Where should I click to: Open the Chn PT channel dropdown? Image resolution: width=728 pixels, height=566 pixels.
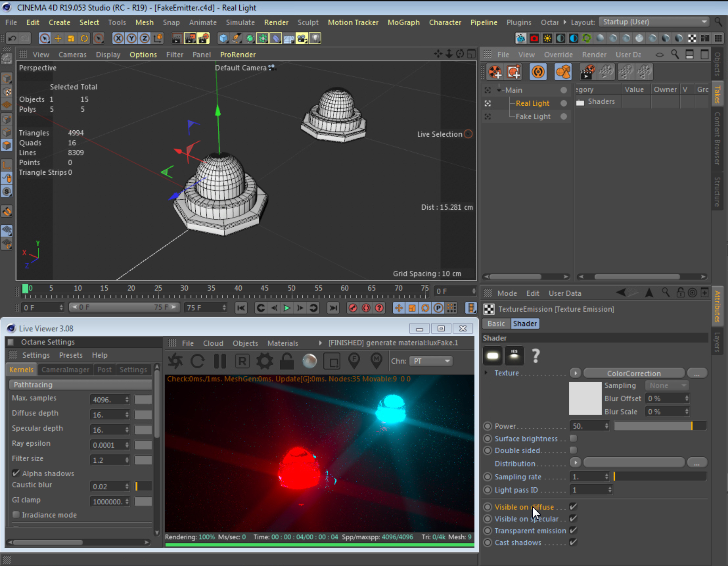(430, 361)
